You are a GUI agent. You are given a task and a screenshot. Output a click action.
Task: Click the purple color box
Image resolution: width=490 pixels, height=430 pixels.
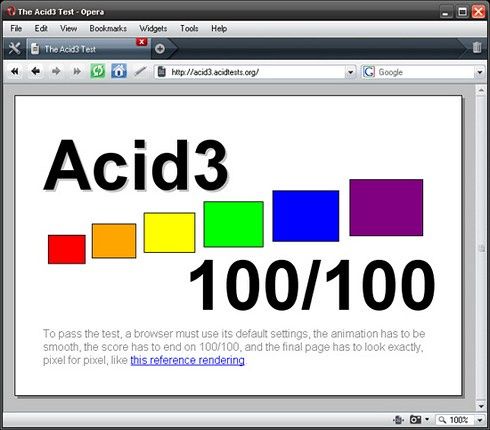pyautogui.click(x=386, y=207)
